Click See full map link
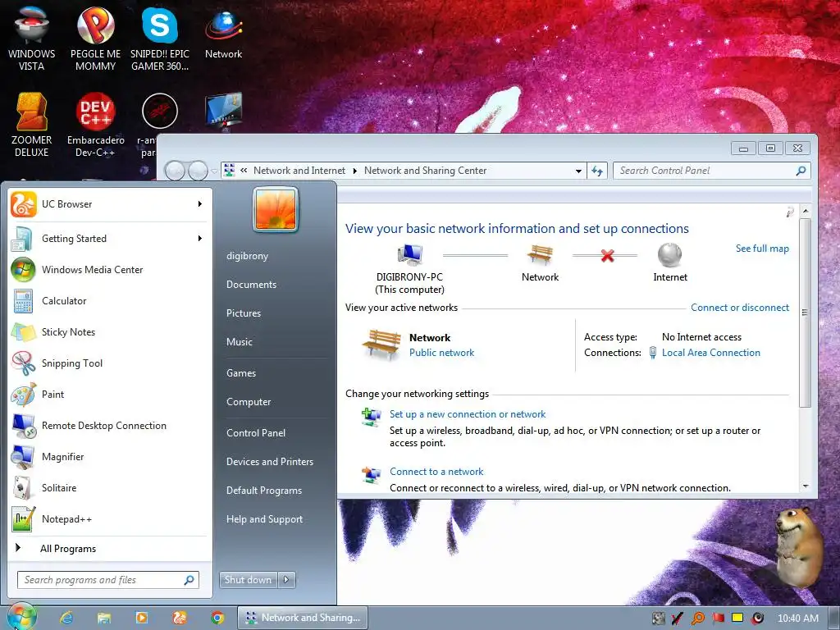This screenshot has height=630, width=840. pos(762,249)
